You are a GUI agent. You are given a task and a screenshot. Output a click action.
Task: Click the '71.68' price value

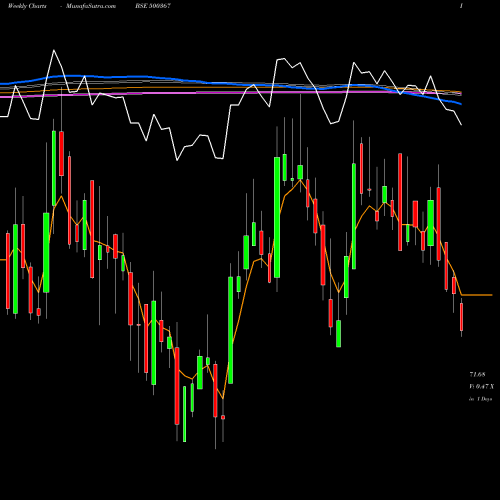477,375
